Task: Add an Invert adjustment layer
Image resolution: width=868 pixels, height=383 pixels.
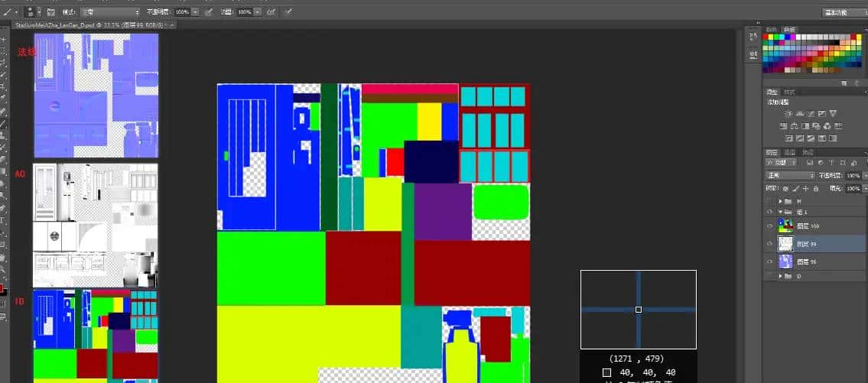Action: [x=788, y=138]
